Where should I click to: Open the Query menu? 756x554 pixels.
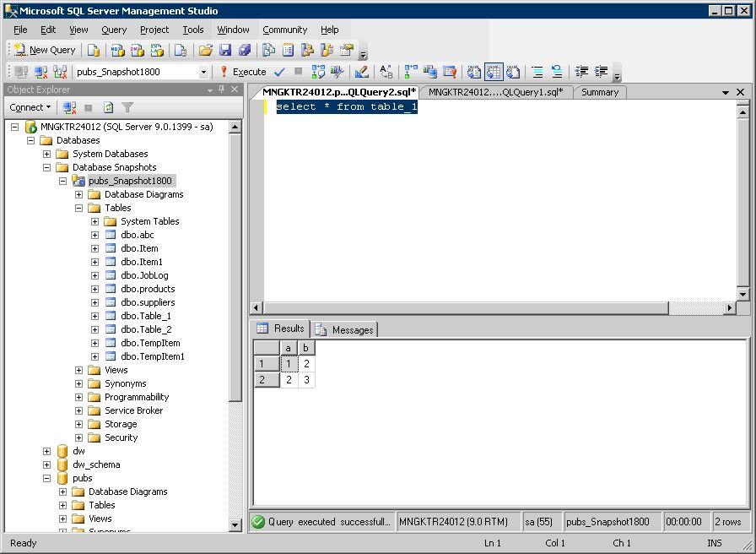click(113, 30)
